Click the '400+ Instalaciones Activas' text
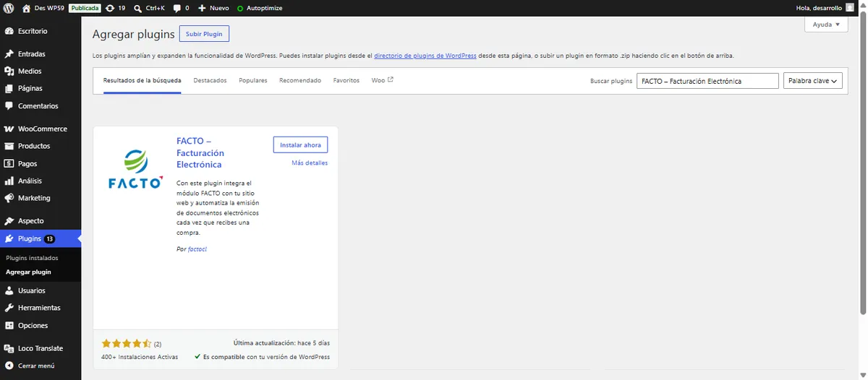The width and height of the screenshot is (868, 380). [140, 357]
